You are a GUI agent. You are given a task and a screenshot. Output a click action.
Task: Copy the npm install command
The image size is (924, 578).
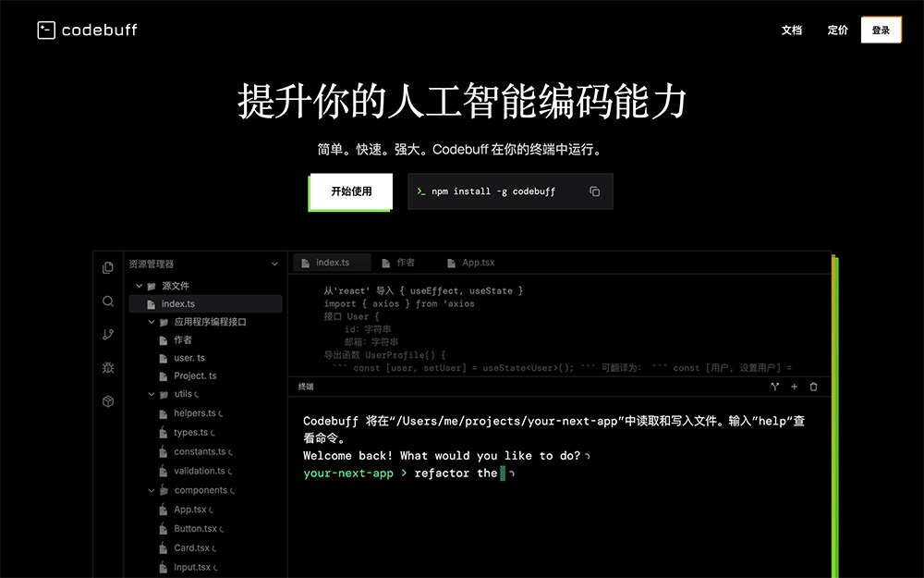tap(594, 191)
